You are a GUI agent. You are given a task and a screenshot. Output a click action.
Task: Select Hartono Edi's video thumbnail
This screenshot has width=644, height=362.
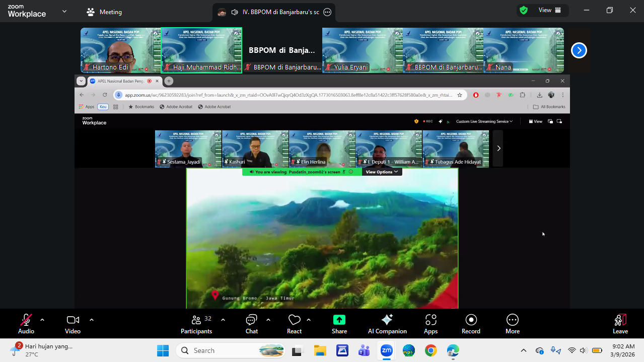pyautogui.click(x=120, y=50)
